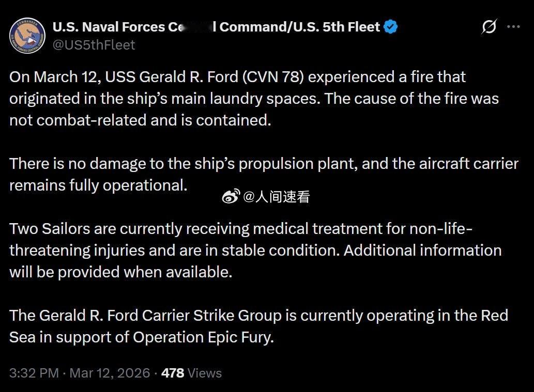Screen dimensions: 534x392
Task: Click the 3:32 PM timestamp
Action: 34,373
